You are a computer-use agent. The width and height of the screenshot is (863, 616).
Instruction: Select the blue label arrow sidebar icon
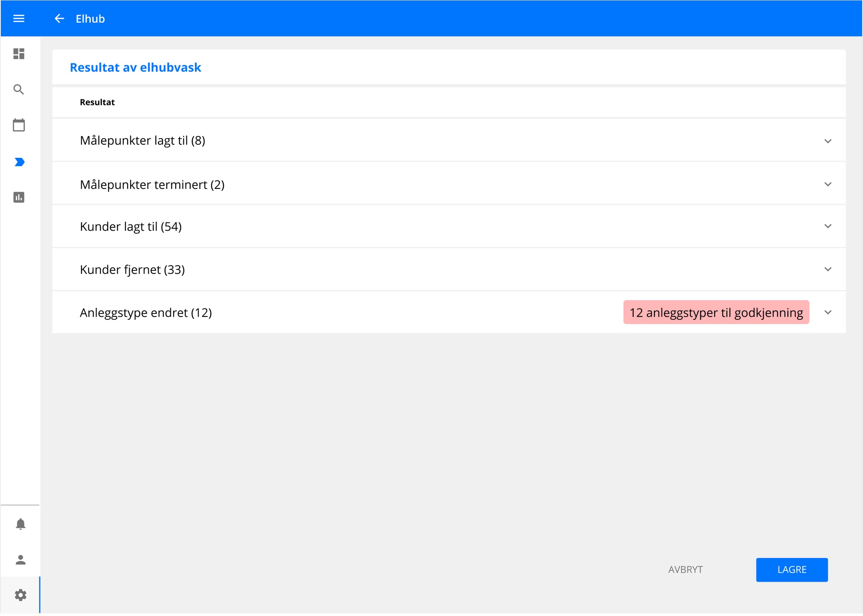click(19, 162)
